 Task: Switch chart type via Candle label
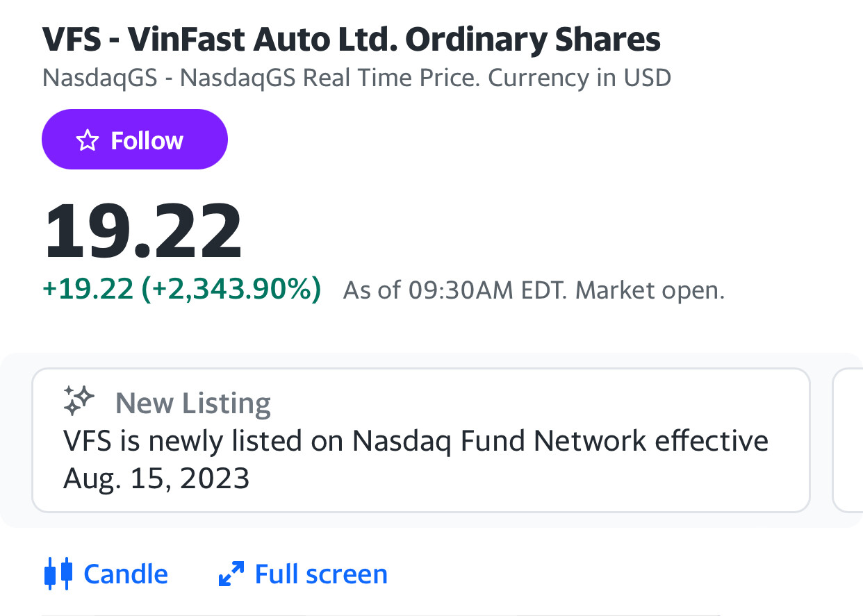[126, 574]
